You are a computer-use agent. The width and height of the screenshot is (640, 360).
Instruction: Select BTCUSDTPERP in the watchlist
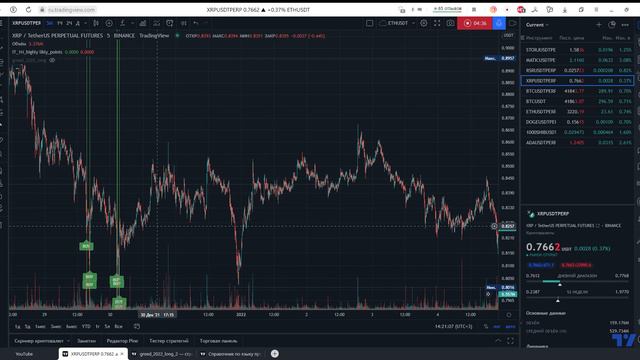tap(578, 91)
